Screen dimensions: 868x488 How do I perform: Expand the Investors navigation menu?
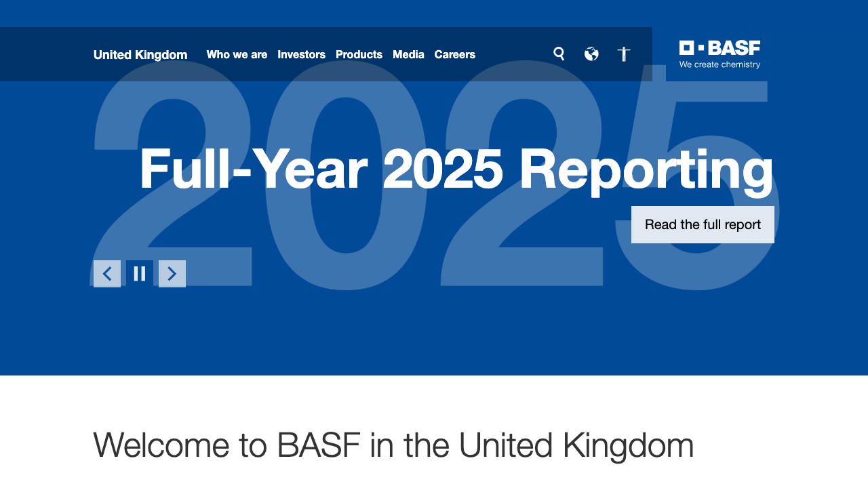coord(301,55)
